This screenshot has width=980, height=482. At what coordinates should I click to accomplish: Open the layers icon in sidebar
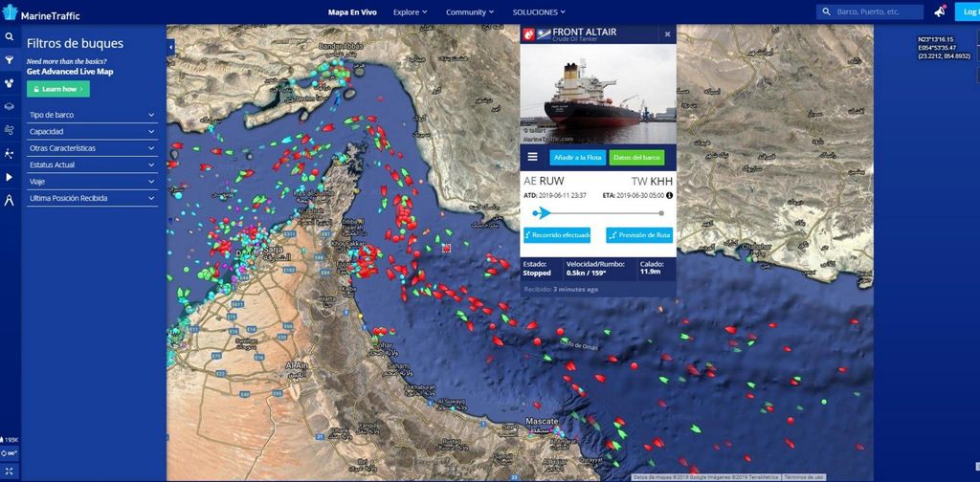[10, 106]
